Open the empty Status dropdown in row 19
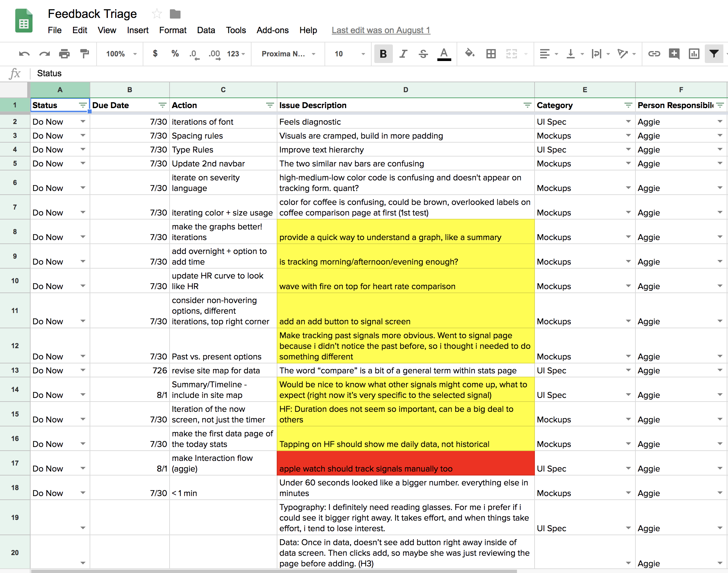Screen dimensions: 728x573 tap(83, 528)
